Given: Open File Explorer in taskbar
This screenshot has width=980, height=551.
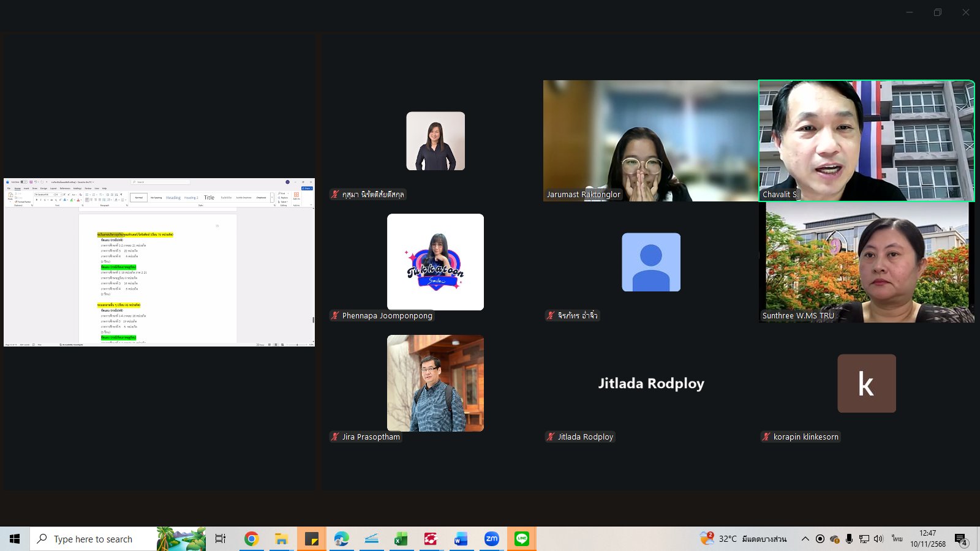Looking at the screenshot, I should [281, 539].
